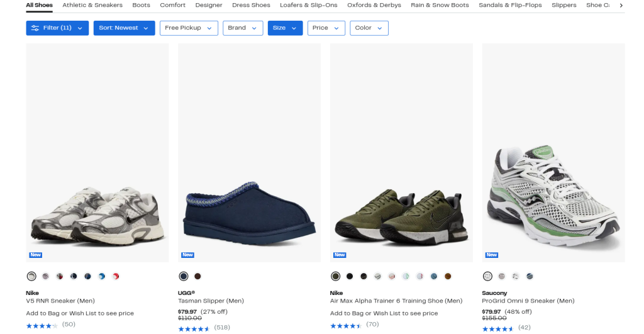Open the Filter (11) panel
This screenshot has height=334, width=644.
(57, 28)
